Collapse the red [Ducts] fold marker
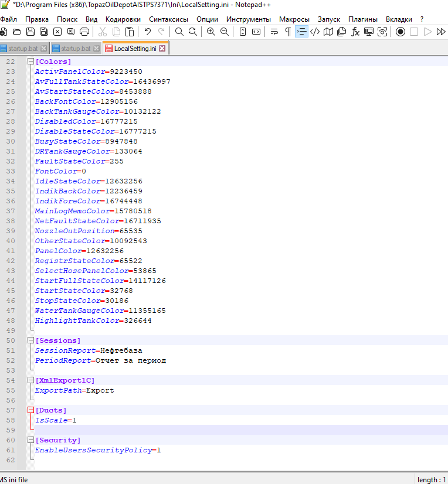Image resolution: width=448 pixels, height=484 pixels. [30, 410]
